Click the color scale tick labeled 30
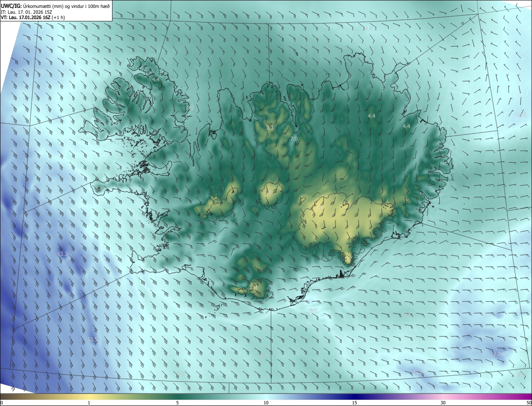Image resolution: width=532 pixels, height=406 pixels. [x=443, y=403]
